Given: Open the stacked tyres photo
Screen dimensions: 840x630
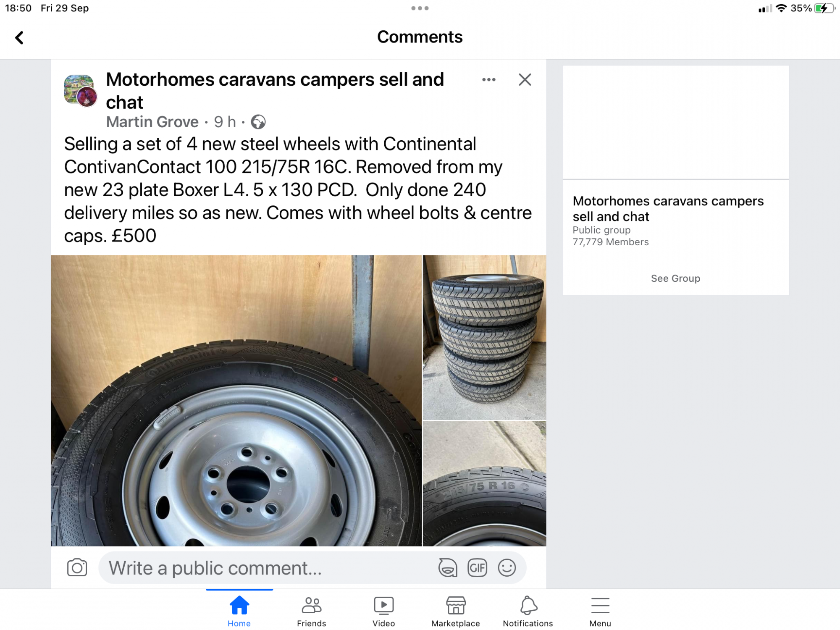Looking at the screenshot, I should point(484,337).
